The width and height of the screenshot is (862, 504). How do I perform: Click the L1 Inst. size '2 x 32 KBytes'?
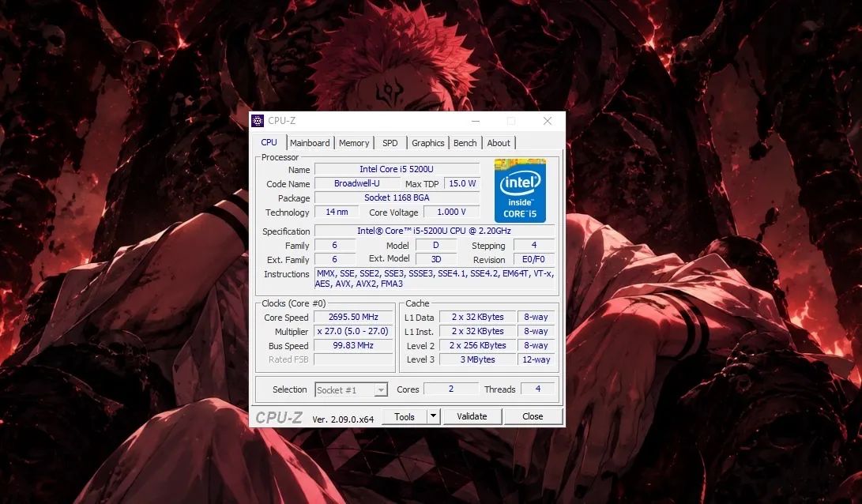[x=478, y=332]
